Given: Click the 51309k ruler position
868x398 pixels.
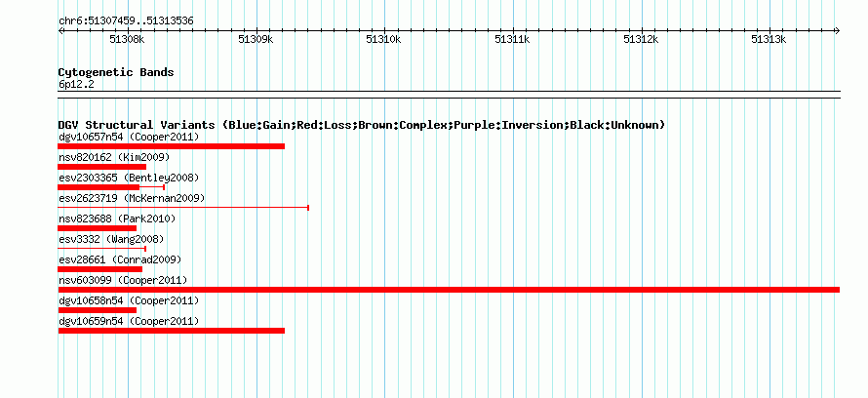Looking at the screenshot, I should pos(256,39).
